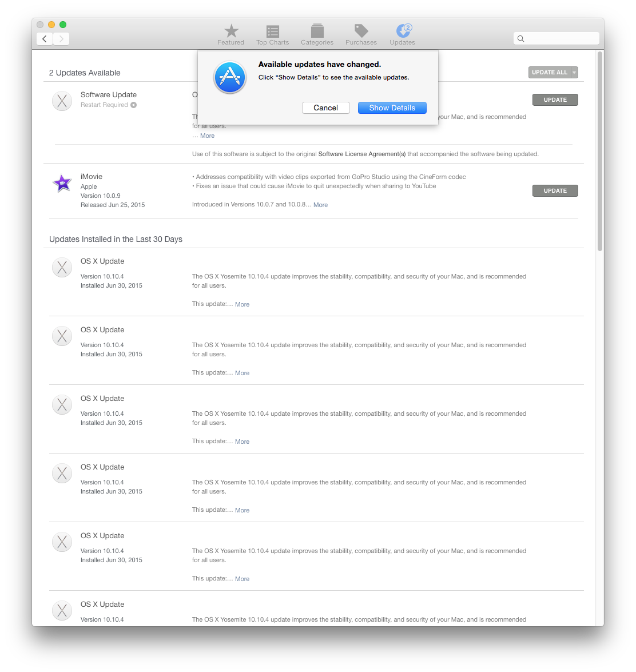Click the App Store icon in dialog
Image resolution: width=636 pixels, height=672 pixels.
click(230, 78)
